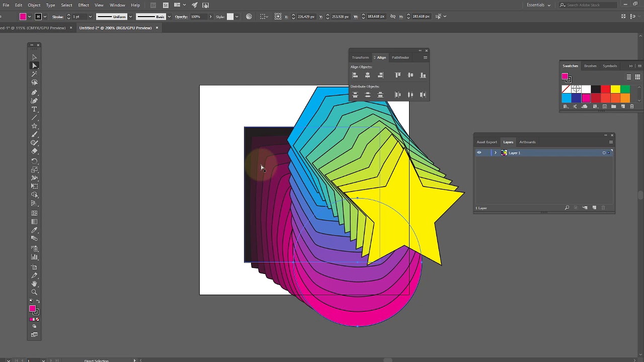Select the Rotate tool
Image resolution: width=644 pixels, height=362 pixels.
34,161
